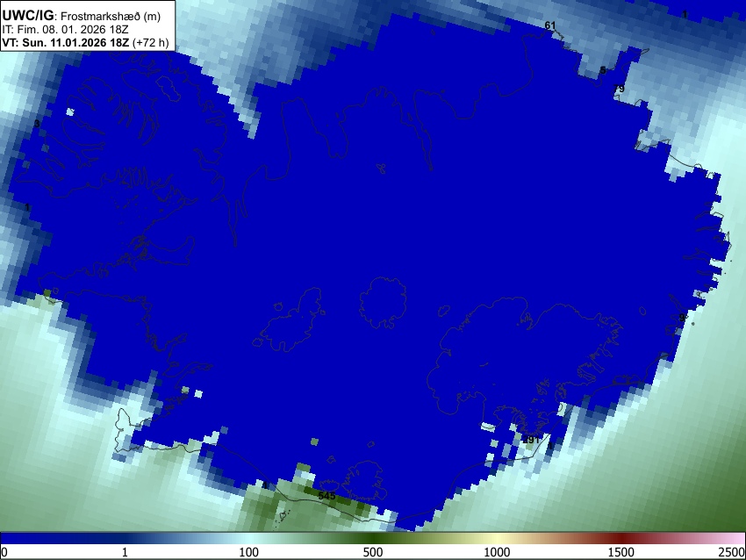The width and height of the screenshot is (746, 560).
Task: Click the '(+72 h)' forecast offset text
Action: click(x=150, y=42)
